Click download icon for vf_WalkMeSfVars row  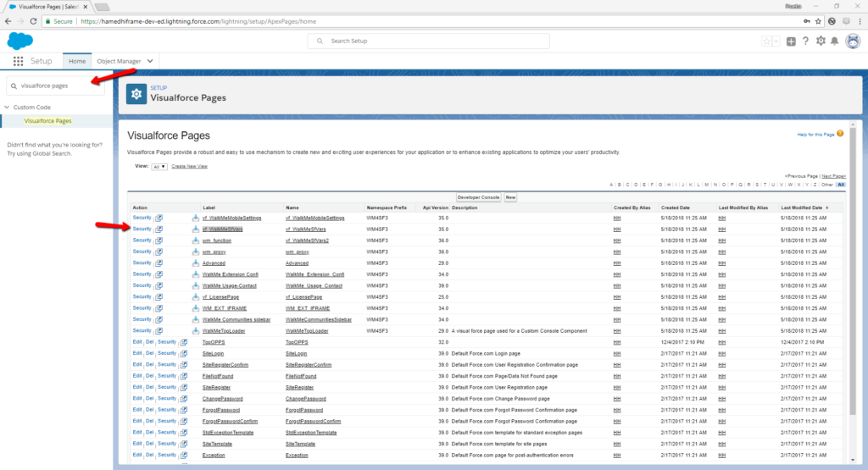click(x=195, y=229)
